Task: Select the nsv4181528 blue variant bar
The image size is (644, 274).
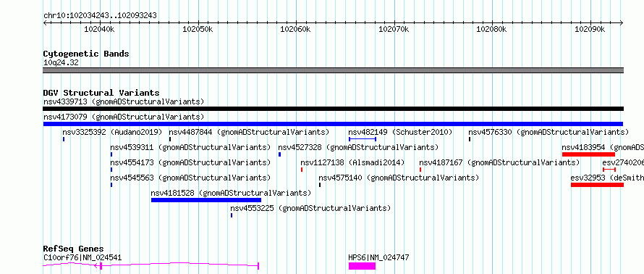Action: (x=206, y=200)
